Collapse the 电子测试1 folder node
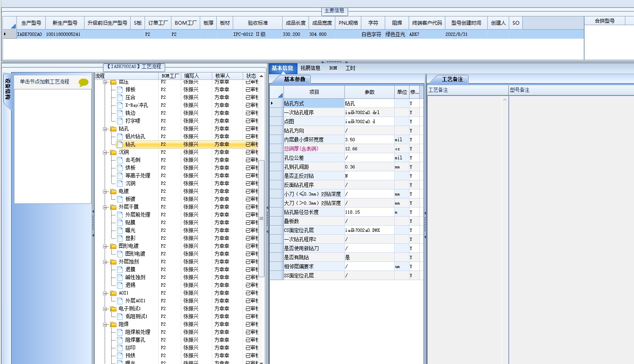634x364 pixels. 105,309
